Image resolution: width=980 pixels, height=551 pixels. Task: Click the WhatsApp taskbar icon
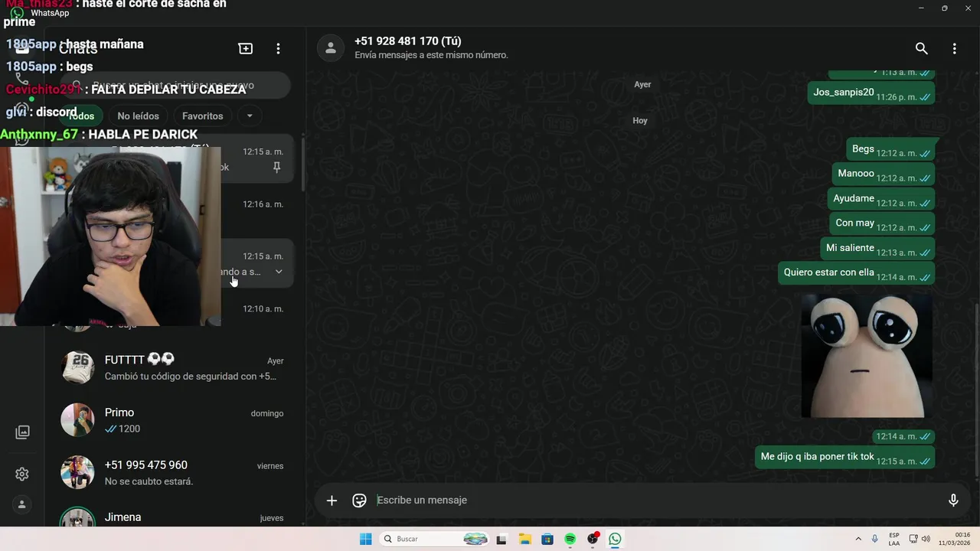tap(616, 539)
